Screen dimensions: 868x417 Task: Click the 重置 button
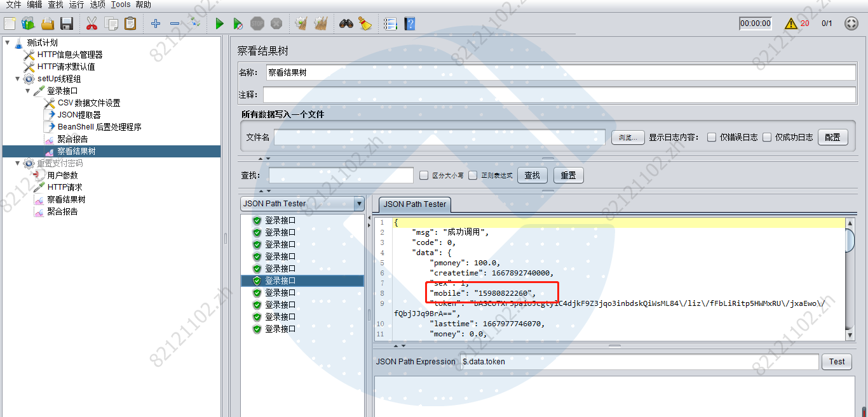click(568, 175)
